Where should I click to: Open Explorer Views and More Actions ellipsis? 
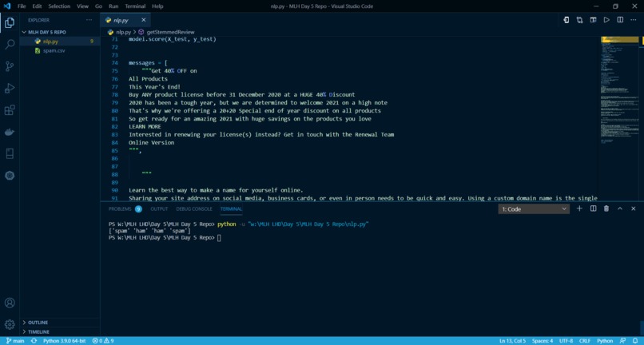[x=89, y=20]
